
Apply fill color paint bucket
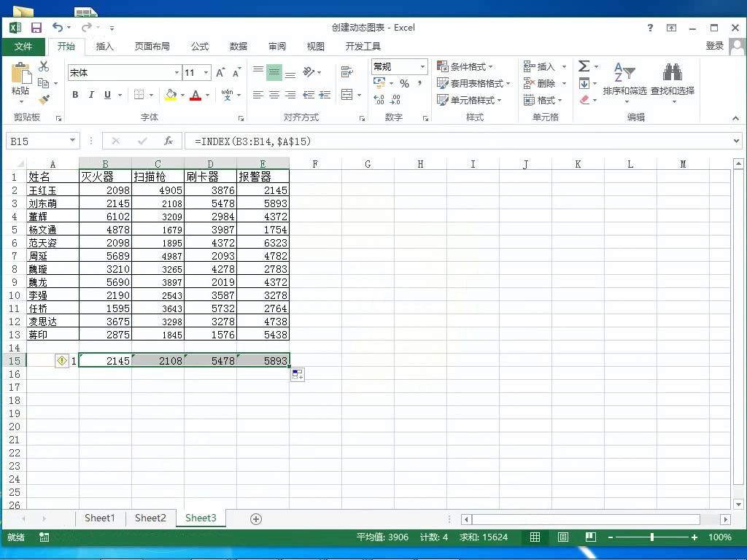(x=171, y=95)
